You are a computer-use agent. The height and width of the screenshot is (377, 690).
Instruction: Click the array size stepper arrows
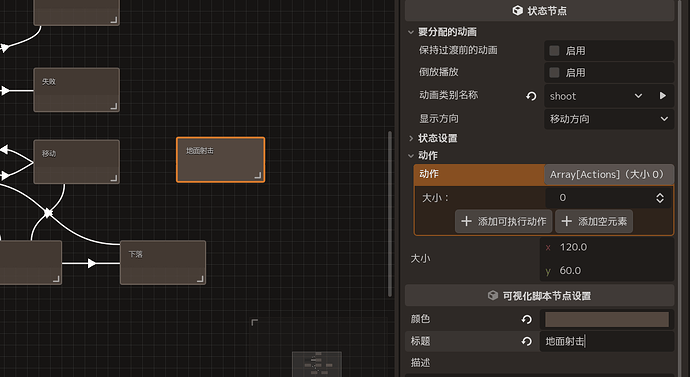[660, 198]
